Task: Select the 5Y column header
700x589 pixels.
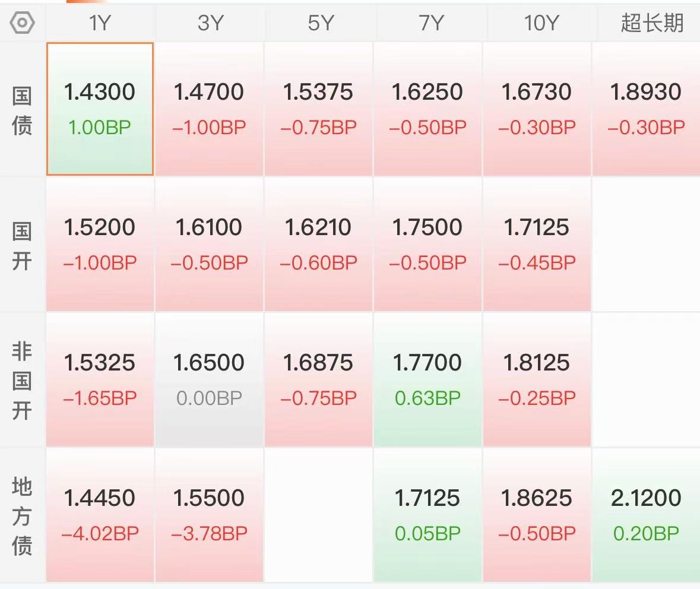Action: point(320,23)
